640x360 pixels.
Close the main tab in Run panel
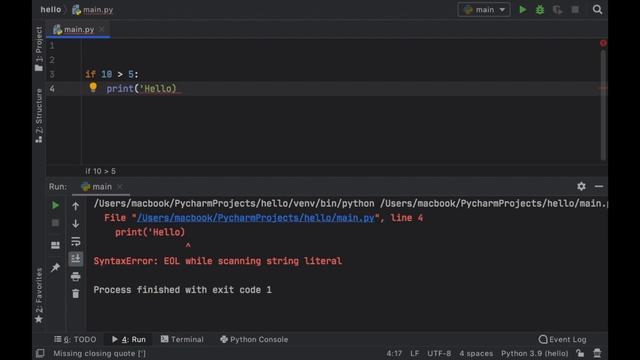[x=120, y=187]
